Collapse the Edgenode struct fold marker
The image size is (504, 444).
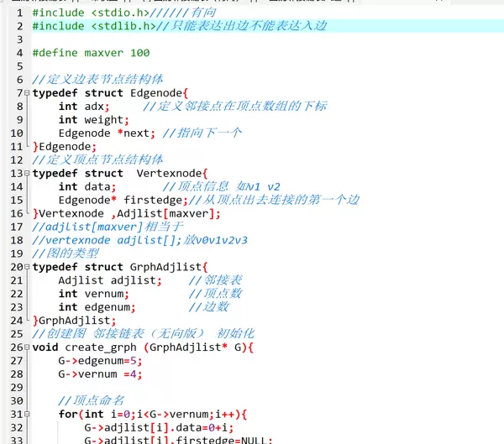pos(28,93)
